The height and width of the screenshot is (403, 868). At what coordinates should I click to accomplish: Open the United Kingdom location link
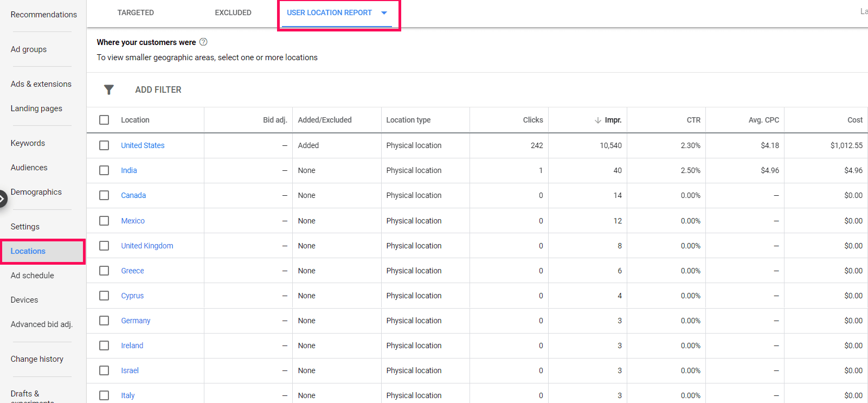(x=147, y=246)
